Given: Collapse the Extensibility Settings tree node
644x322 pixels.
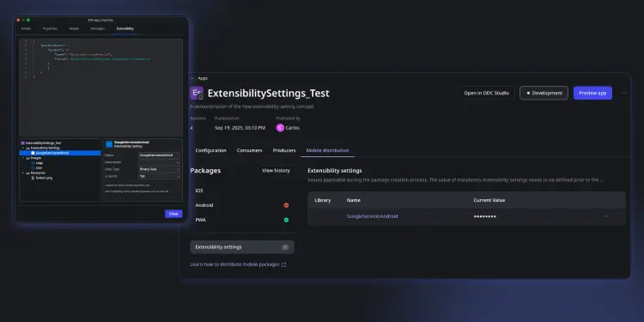Looking at the screenshot, I should tap(23, 148).
